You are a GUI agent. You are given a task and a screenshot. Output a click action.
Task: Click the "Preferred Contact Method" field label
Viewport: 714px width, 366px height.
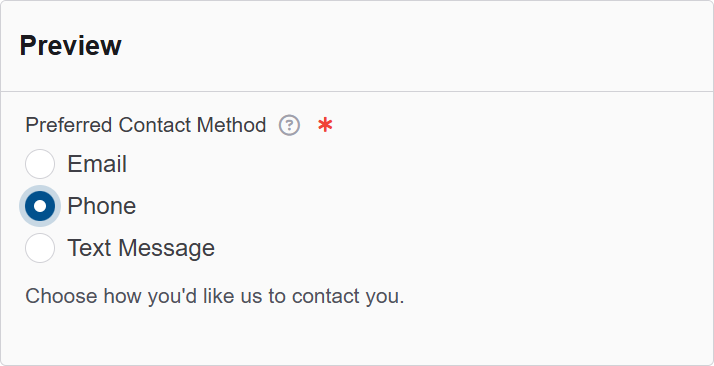coord(146,125)
